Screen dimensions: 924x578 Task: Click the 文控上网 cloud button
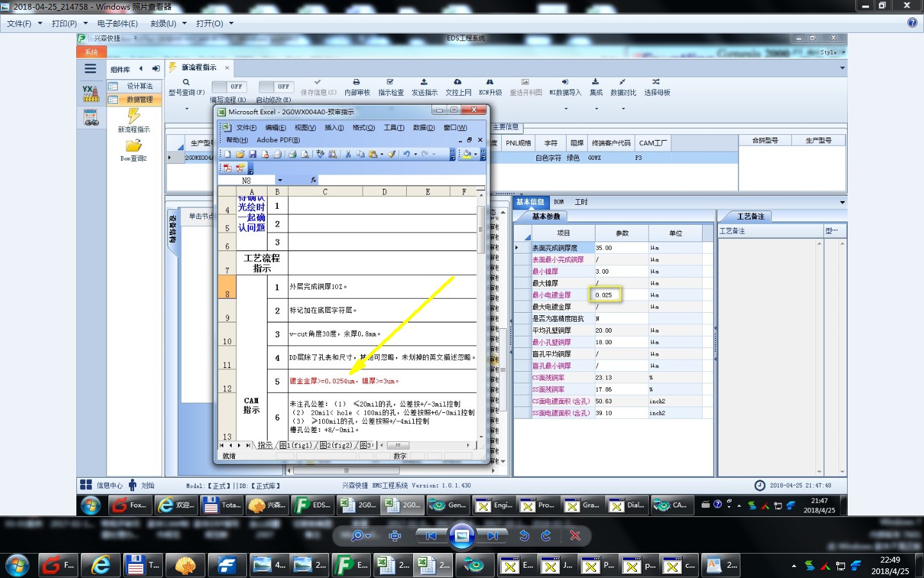point(458,87)
